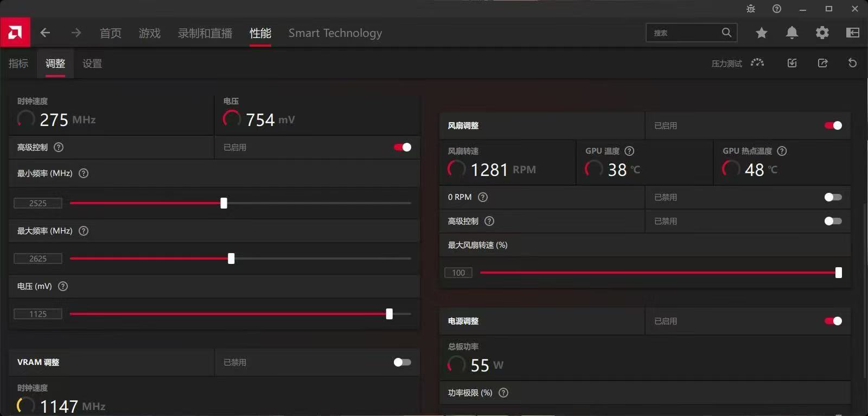
Task: Turn off 电源调整 toggle
Action: [x=833, y=321]
